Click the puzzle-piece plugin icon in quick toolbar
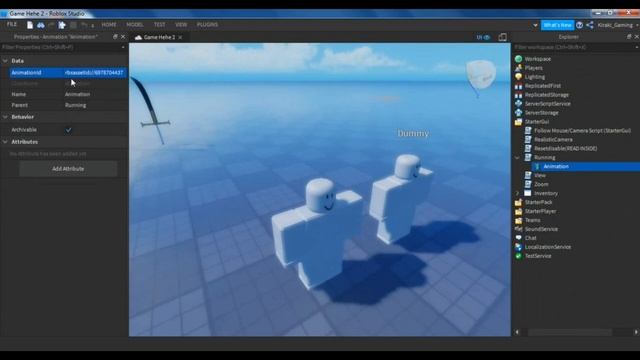 (x=62, y=25)
